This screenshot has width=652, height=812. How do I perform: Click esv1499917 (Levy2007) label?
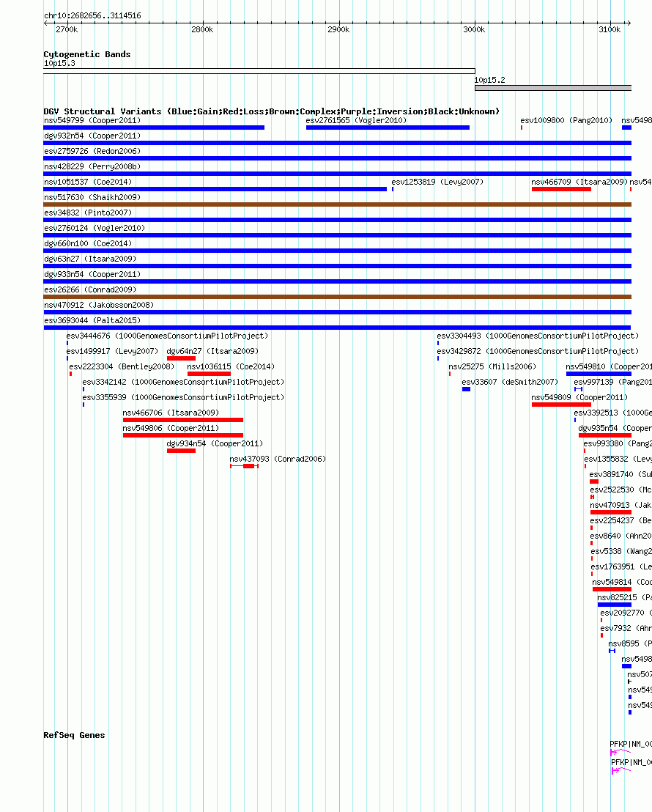(x=112, y=351)
